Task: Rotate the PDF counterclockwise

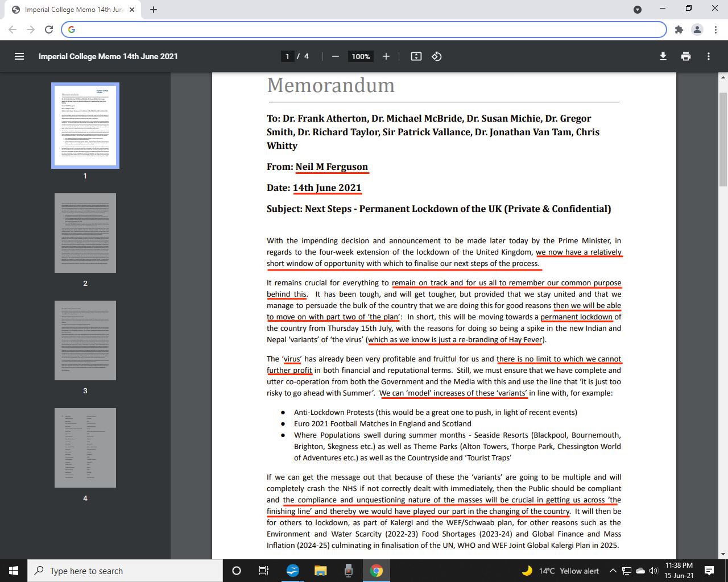Action: [x=437, y=56]
